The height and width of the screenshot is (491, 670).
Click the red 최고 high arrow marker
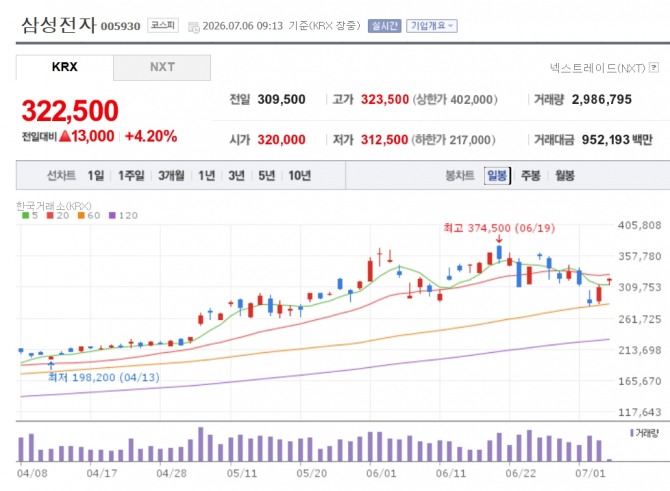click(499, 239)
